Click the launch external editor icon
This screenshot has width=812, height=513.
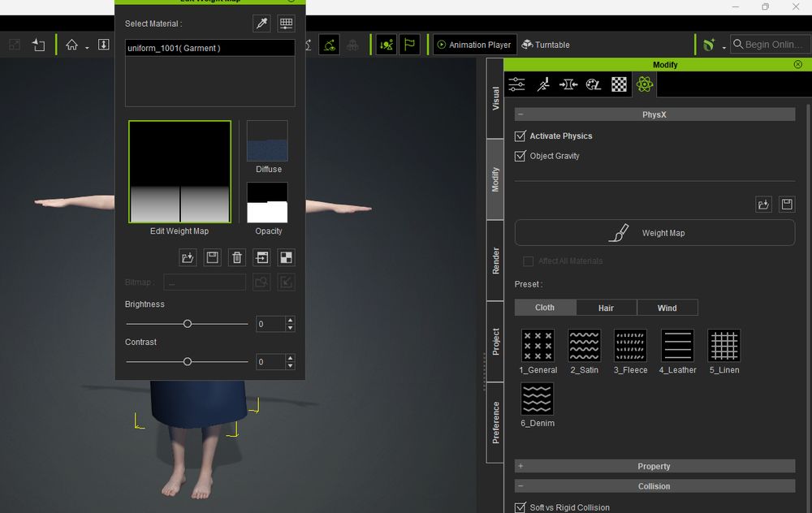[261, 257]
